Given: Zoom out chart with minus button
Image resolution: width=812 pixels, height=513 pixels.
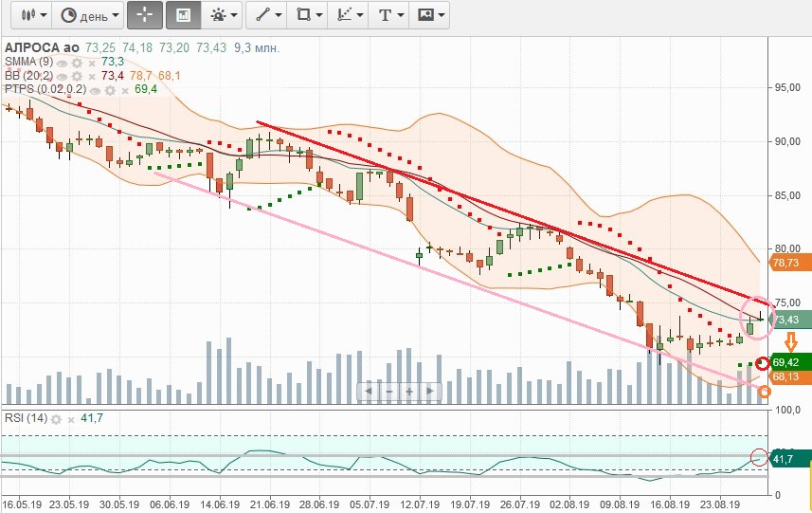Looking at the screenshot, I should tap(388, 391).
